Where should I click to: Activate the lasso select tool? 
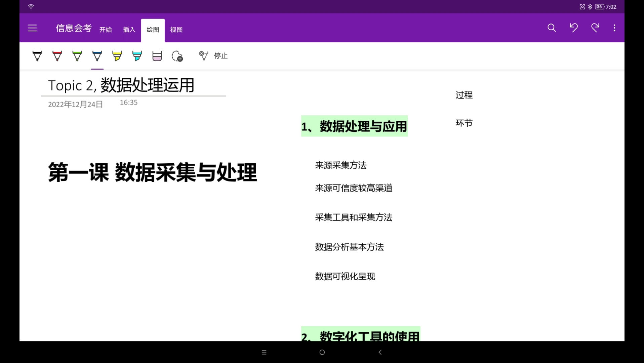177,56
